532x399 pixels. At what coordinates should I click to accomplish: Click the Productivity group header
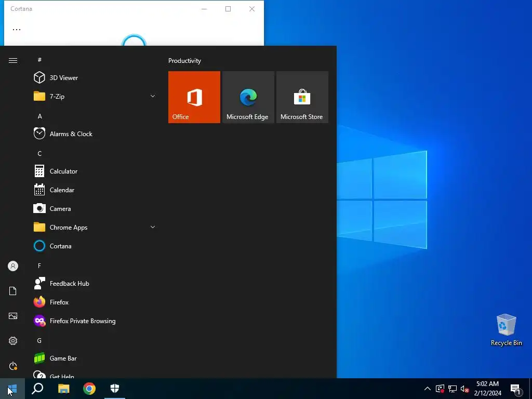pos(184,61)
